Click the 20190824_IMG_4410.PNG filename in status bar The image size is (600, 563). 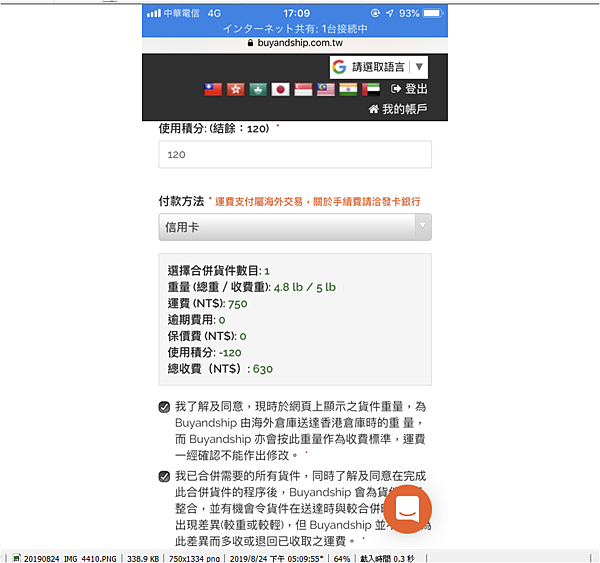coord(70,558)
